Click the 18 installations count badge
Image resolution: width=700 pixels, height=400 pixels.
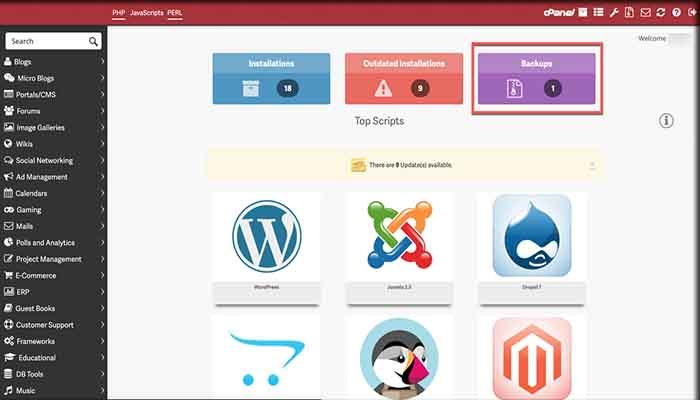(288, 88)
